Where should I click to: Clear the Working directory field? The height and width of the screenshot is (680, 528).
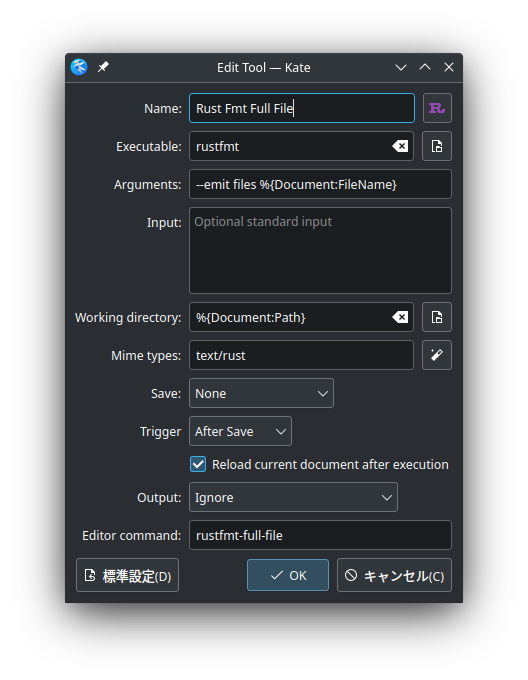[x=400, y=317]
